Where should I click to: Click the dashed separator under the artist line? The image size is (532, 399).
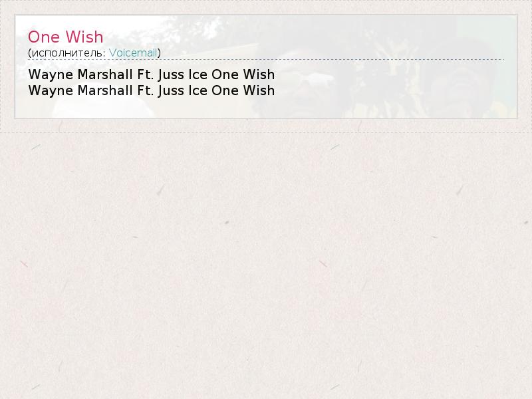coord(266,60)
